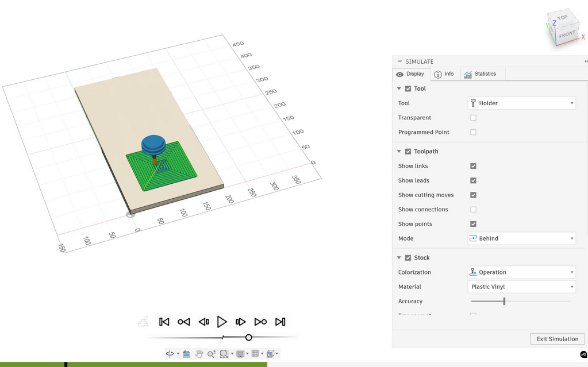This screenshot has width=588, height=367.
Task: Uncheck Show links
Action: (x=473, y=166)
